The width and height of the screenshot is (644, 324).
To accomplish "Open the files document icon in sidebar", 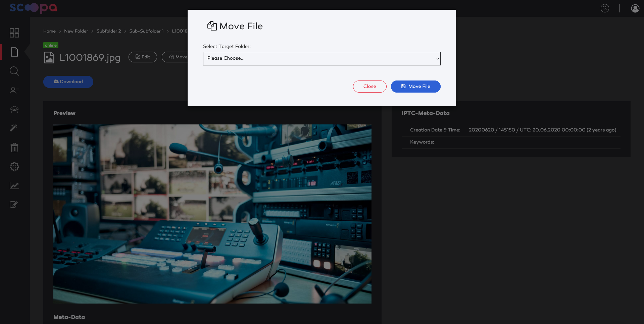I will [14, 52].
